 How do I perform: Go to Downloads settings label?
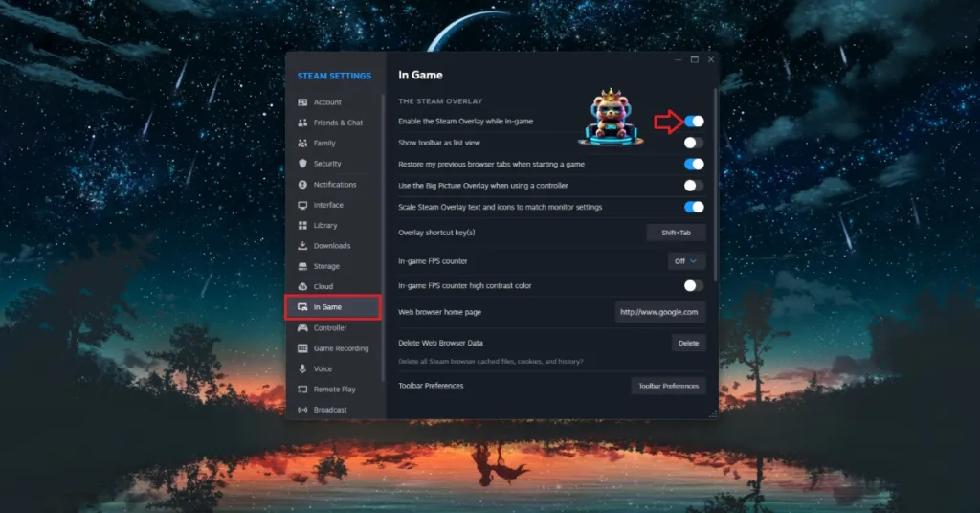click(x=332, y=246)
